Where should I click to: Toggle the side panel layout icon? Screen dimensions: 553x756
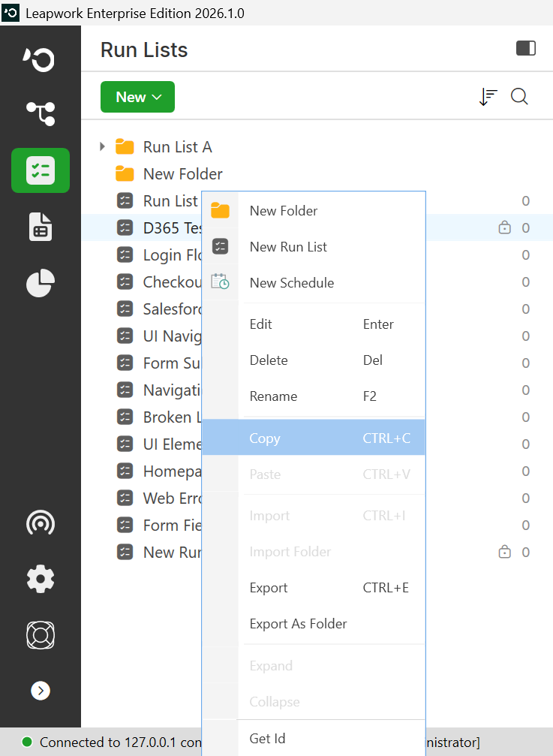click(x=526, y=48)
